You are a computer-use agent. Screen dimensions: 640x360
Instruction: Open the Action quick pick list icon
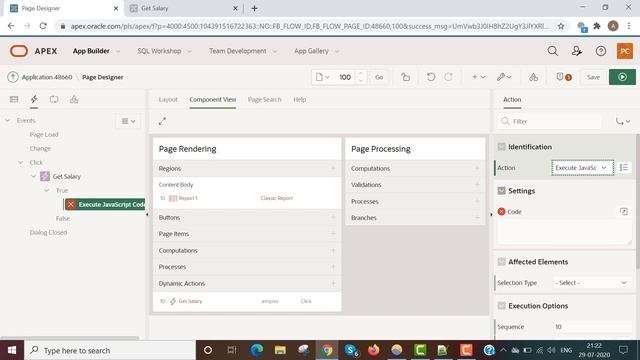click(x=624, y=167)
